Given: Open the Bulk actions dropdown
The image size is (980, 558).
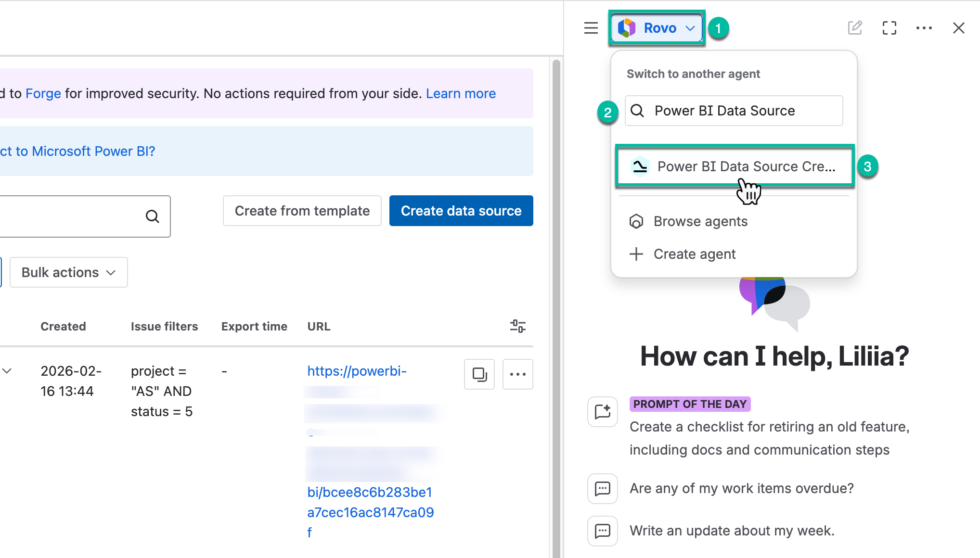Looking at the screenshot, I should click(x=69, y=272).
